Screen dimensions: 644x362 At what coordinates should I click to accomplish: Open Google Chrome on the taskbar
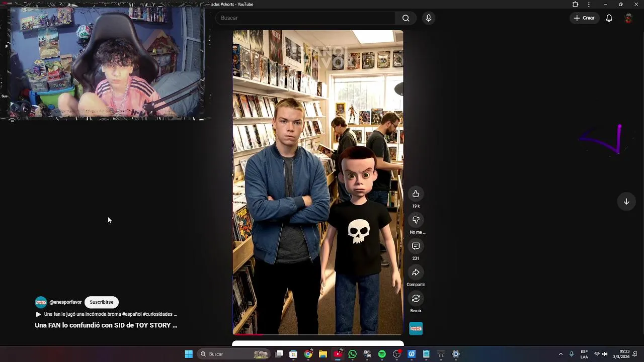[308, 354]
